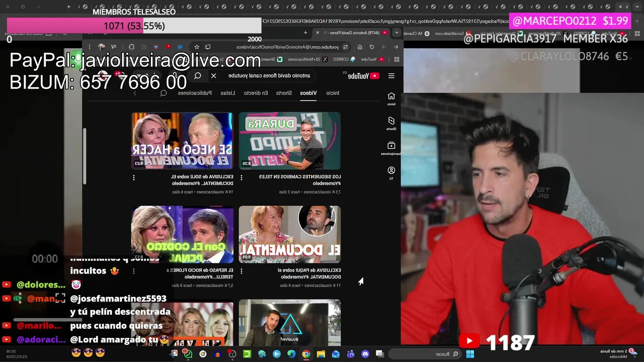Open site information icon in address bar

click(346, 47)
